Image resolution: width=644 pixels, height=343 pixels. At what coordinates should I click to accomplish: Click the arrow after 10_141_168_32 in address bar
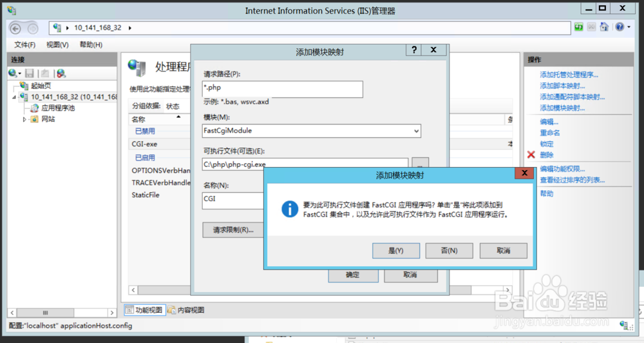[x=130, y=28]
